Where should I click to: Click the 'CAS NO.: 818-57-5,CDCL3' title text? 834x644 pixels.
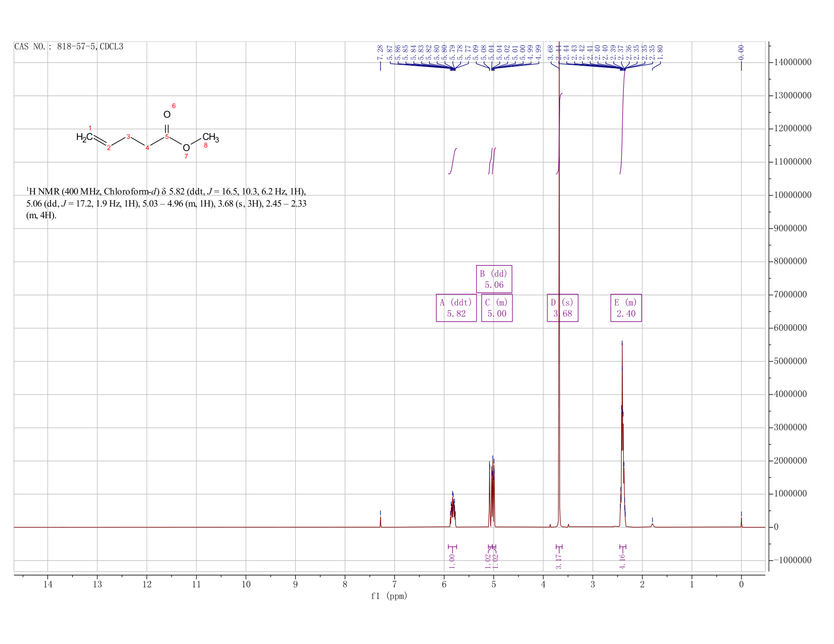click(x=69, y=47)
